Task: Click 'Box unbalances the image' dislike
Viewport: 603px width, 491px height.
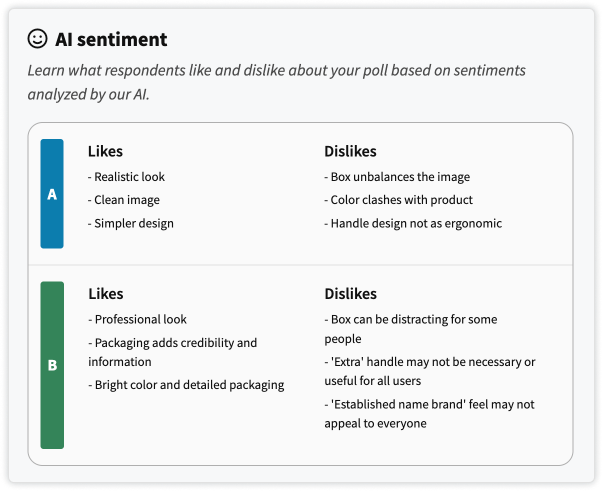Action: coord(398,177)
